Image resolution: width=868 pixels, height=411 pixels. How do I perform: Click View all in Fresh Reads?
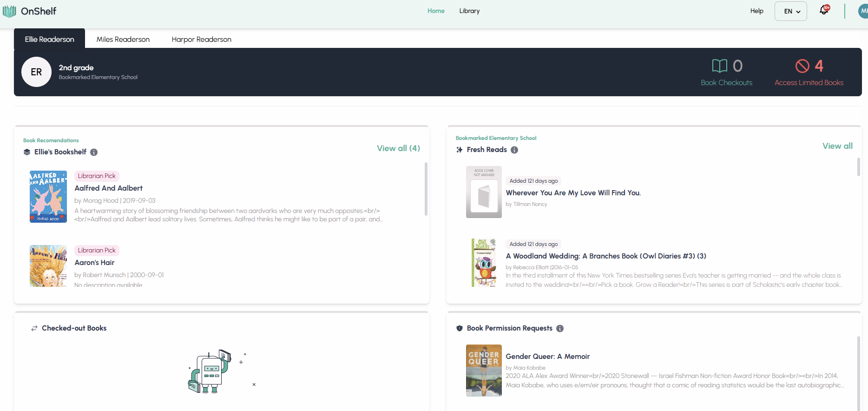(x=837, y=146)
